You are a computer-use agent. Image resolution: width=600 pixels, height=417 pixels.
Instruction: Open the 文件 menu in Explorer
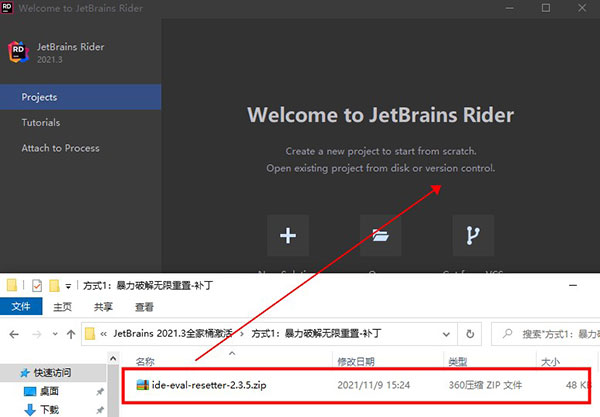pyautogui.click(x=21, y=306)
